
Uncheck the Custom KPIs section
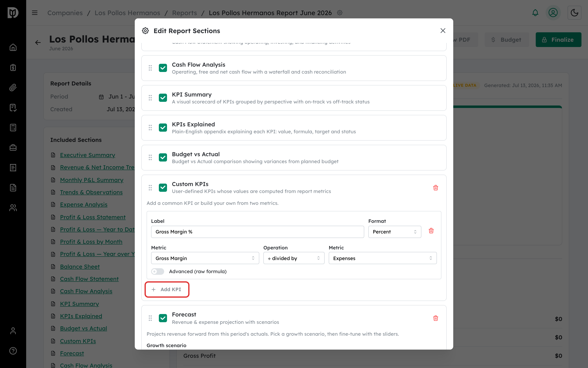click(163, 188)
